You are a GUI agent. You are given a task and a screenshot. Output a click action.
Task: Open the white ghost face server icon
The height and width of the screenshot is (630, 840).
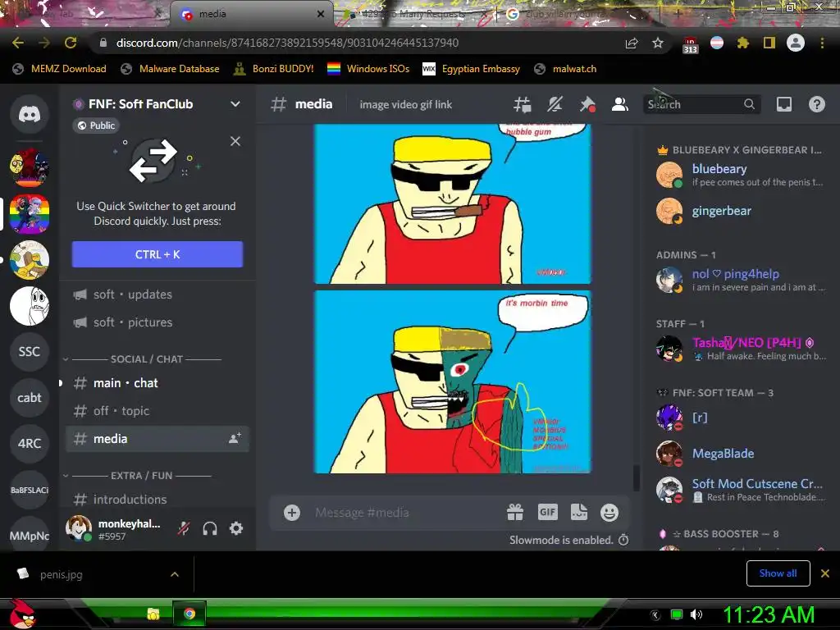(x=30, y=306)
